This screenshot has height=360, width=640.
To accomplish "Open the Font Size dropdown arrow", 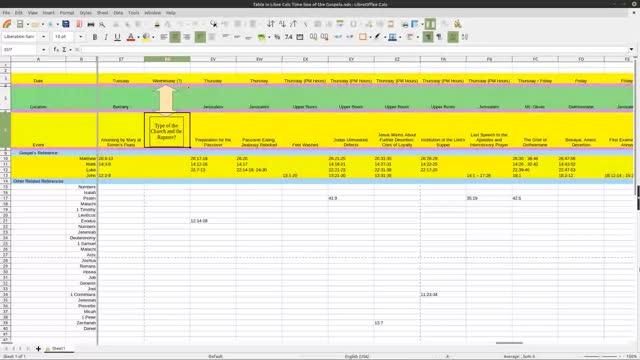I will pos(80,37).
